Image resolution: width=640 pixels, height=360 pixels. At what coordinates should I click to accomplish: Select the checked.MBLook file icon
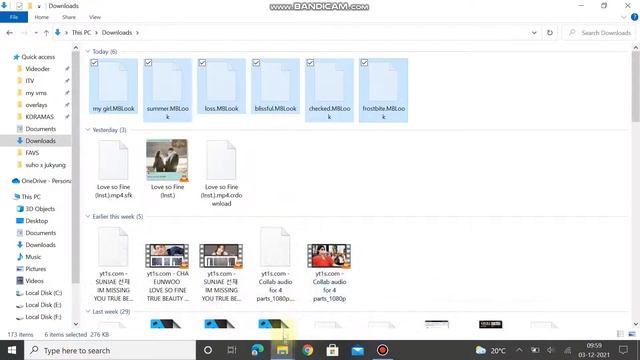329,82
